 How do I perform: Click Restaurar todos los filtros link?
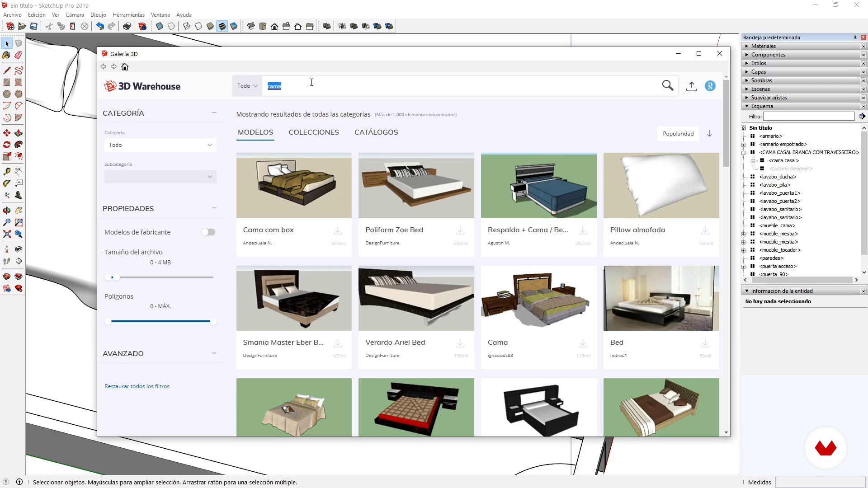point(137,386)
